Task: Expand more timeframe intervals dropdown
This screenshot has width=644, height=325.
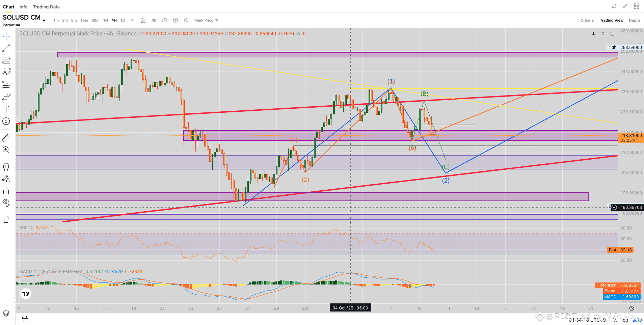Action: pos(132,20)
